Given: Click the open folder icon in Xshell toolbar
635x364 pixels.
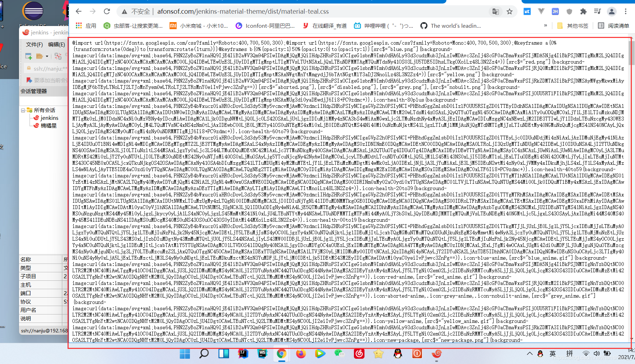Looking at the screenshot, I should tap(39, 56).
